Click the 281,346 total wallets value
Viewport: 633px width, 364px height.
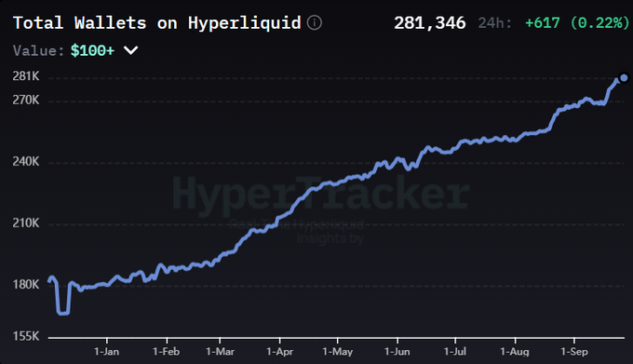coord(429,23)
